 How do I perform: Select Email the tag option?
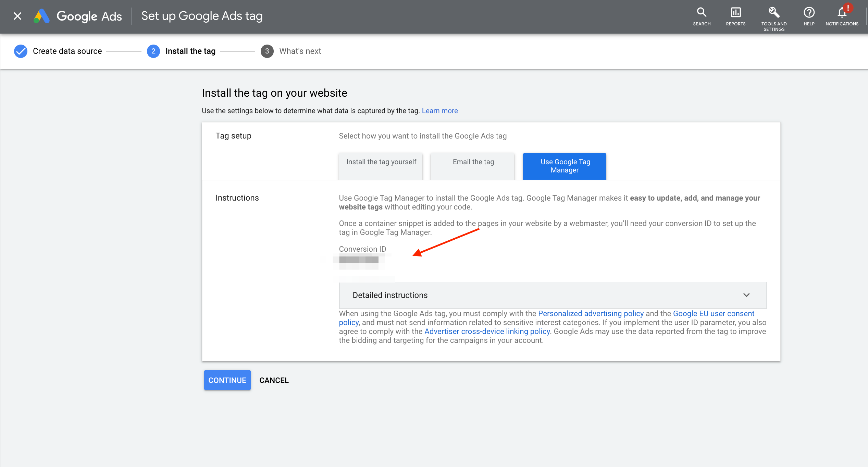pyautogui.click(x=473, y=166)
